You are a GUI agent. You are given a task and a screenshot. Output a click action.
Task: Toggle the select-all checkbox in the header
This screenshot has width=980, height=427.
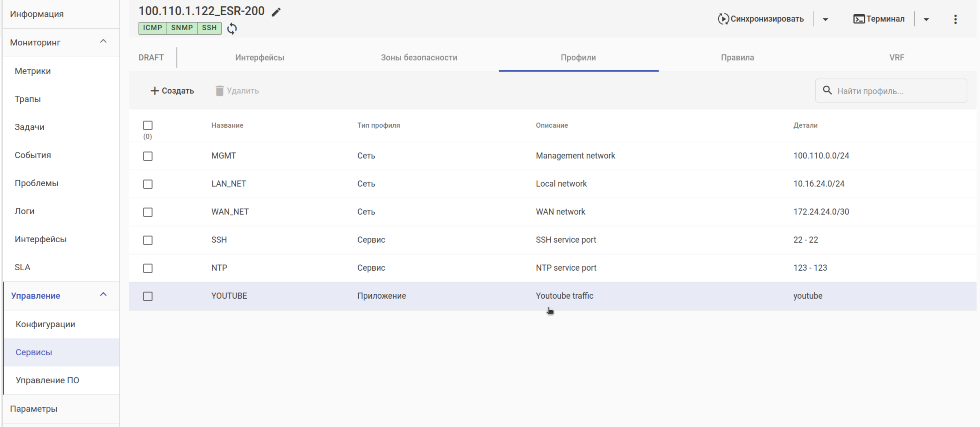tap(148, 126)
